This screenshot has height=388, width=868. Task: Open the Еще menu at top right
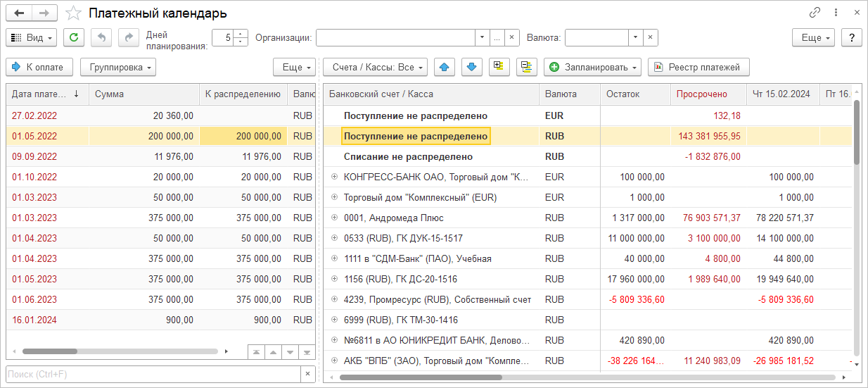point(812,37)
